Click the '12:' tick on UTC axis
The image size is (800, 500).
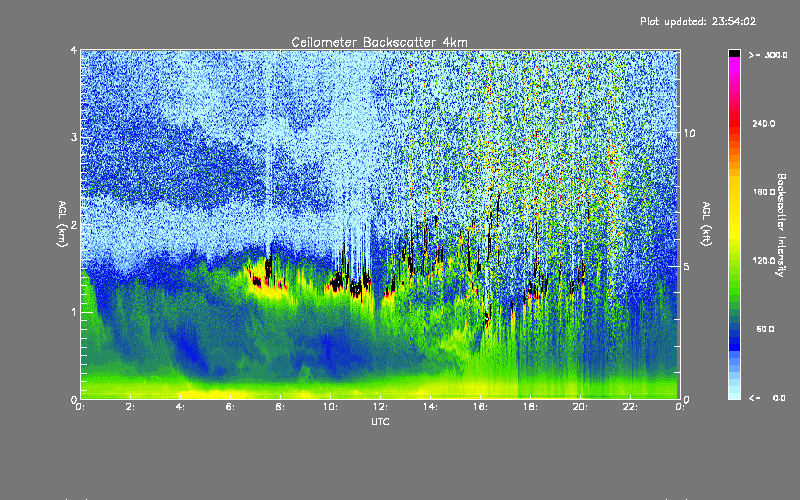point(380,407)
